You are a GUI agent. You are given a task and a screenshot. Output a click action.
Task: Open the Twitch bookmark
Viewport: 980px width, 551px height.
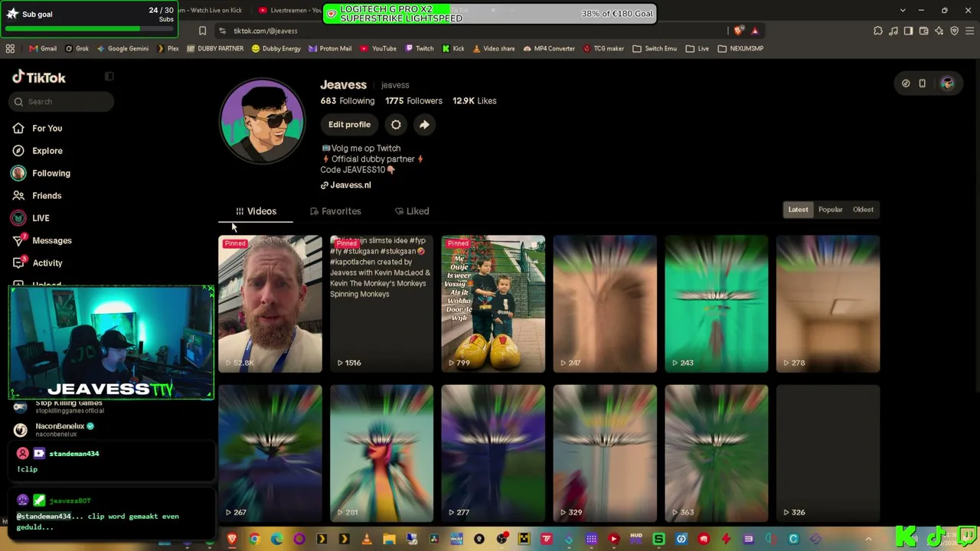(x=420, y=48)
